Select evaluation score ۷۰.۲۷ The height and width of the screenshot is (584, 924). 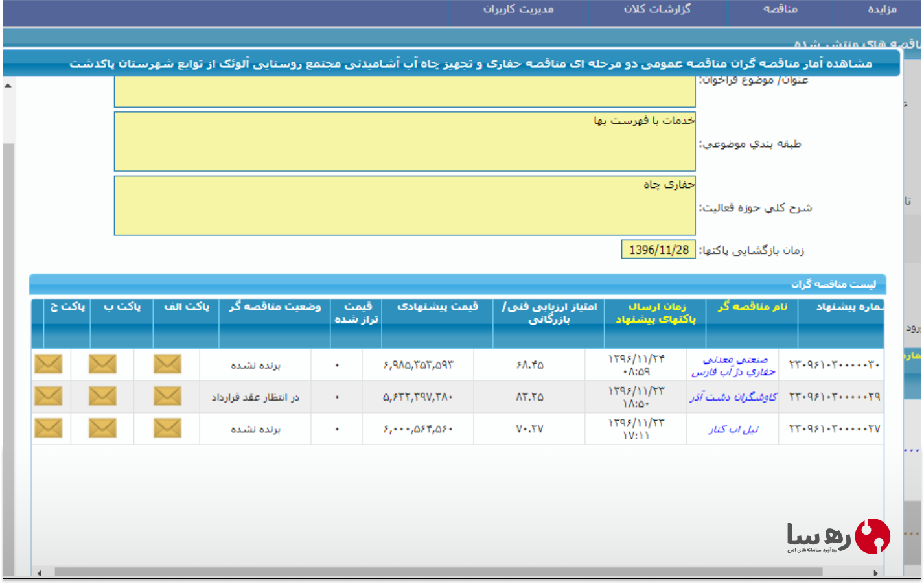pos(529,429)
